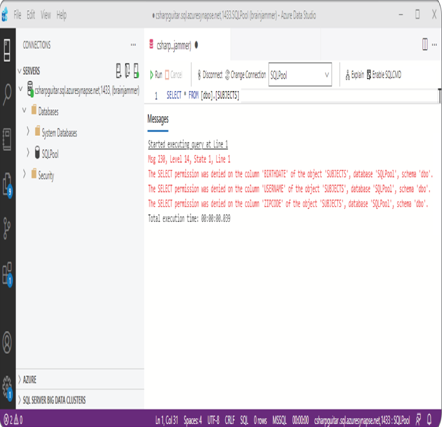This screenshot has width=442, height=427.
Task: Run the query
Action: (x=156, y=74)
